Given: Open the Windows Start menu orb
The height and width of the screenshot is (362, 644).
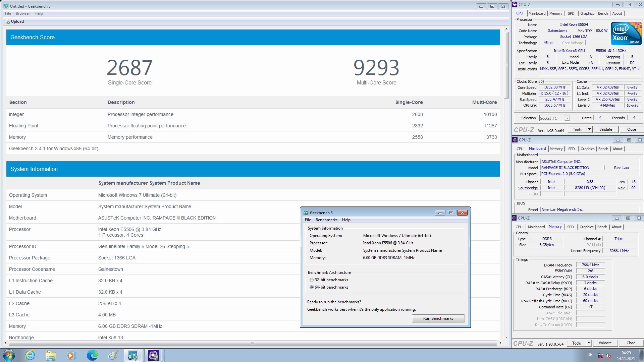Looking at the screenshot, I should click(9, 355).
